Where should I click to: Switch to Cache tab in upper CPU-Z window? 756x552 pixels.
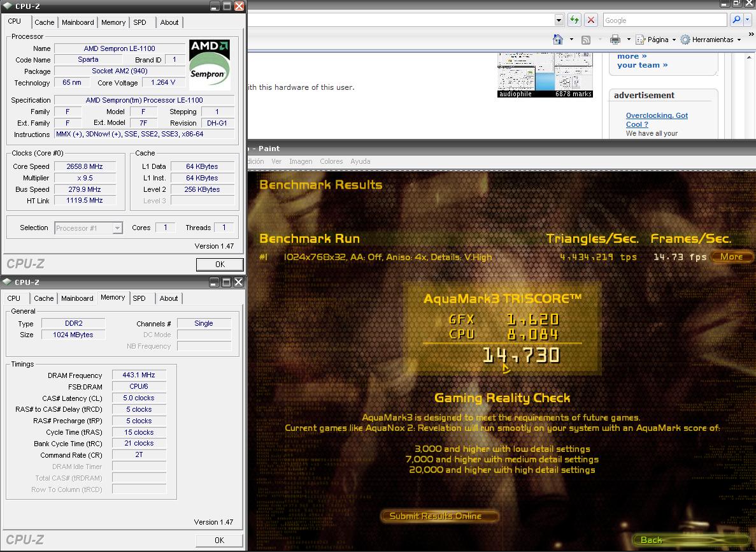tap(45, 22)
